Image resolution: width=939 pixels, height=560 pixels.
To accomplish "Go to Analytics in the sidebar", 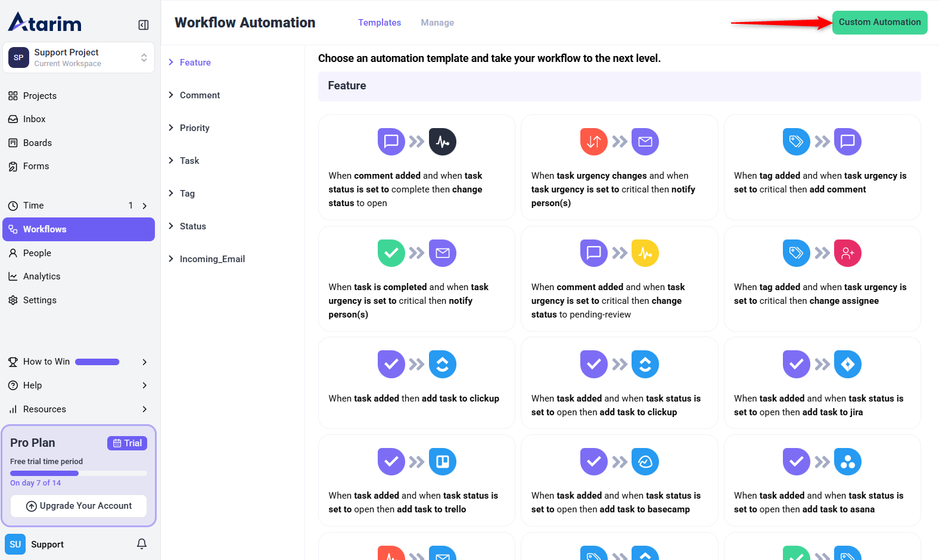I will point(41,276).
